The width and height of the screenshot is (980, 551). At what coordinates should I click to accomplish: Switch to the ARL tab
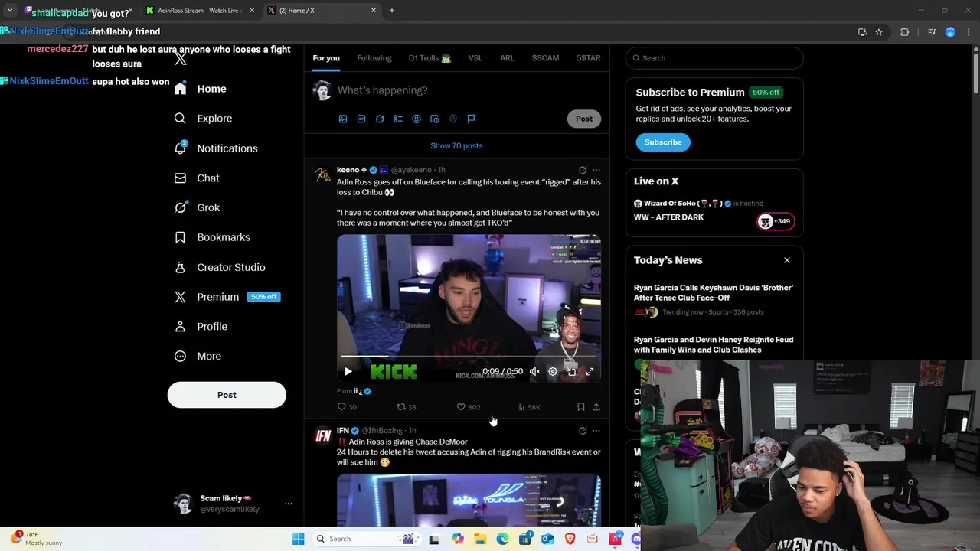[x=507, y=58]
